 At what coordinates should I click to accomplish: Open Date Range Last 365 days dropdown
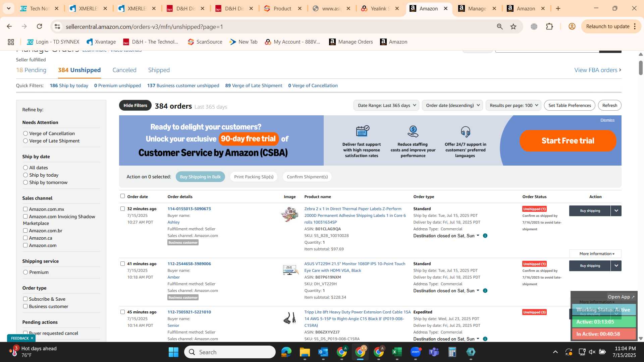pyautogui.click(x=386, y=105)
